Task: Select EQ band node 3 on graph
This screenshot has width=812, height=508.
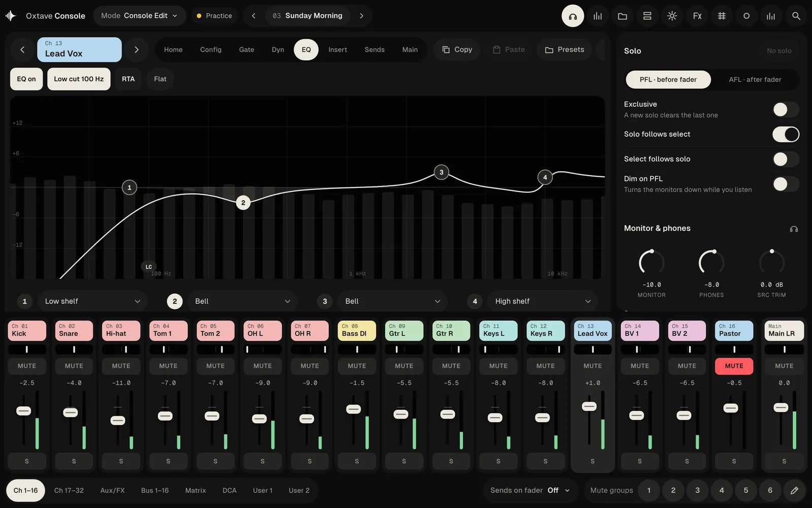Action: 442,172
